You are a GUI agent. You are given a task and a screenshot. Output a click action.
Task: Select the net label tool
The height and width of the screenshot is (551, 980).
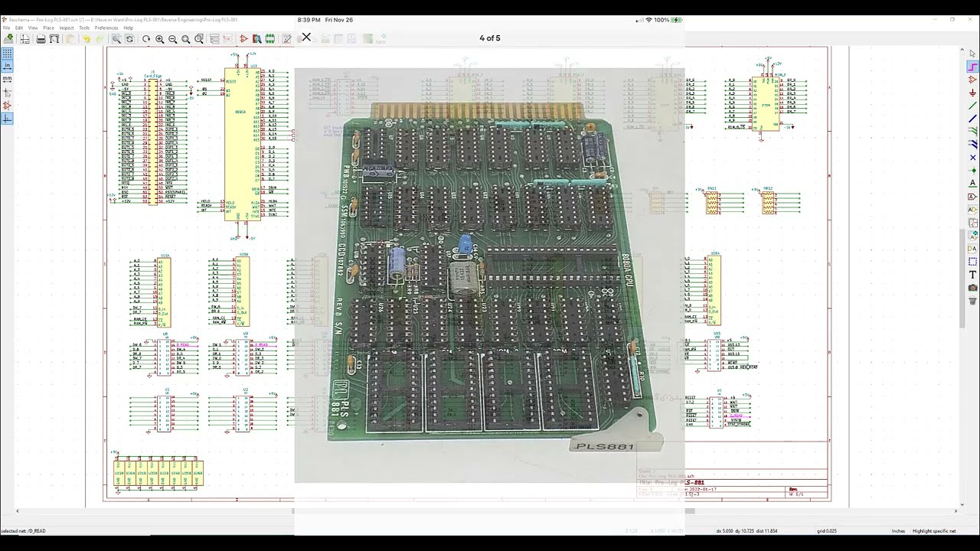point(972,184)
